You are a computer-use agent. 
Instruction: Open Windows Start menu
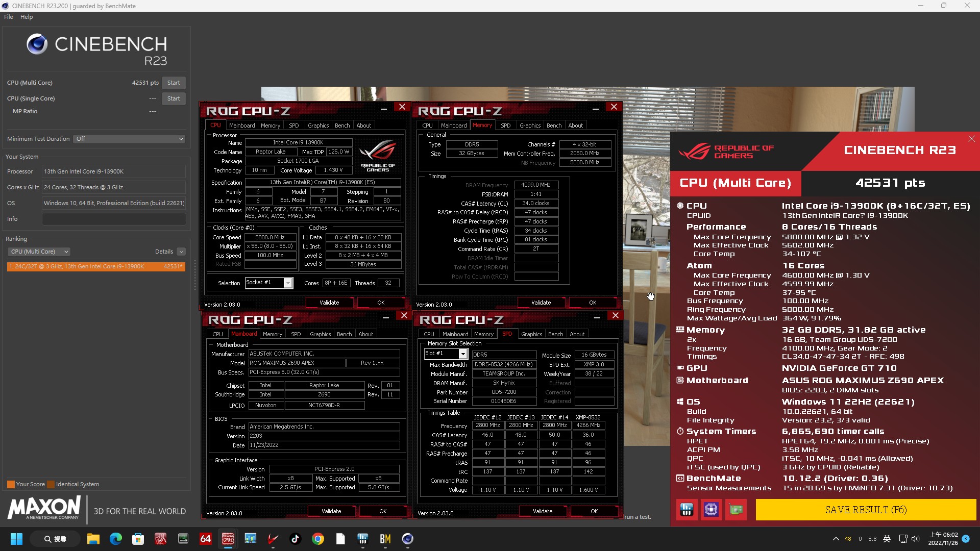tap(16, 539)
